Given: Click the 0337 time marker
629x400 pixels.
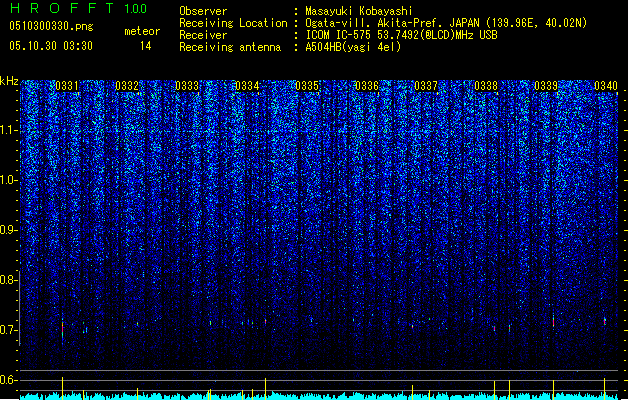Looking at the screenshot, I should click(426, 86).
